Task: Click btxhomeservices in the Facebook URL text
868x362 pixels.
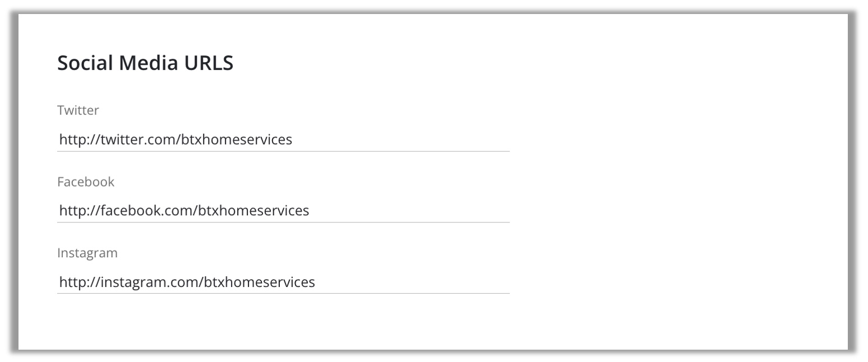Action: tap(253, 211)
